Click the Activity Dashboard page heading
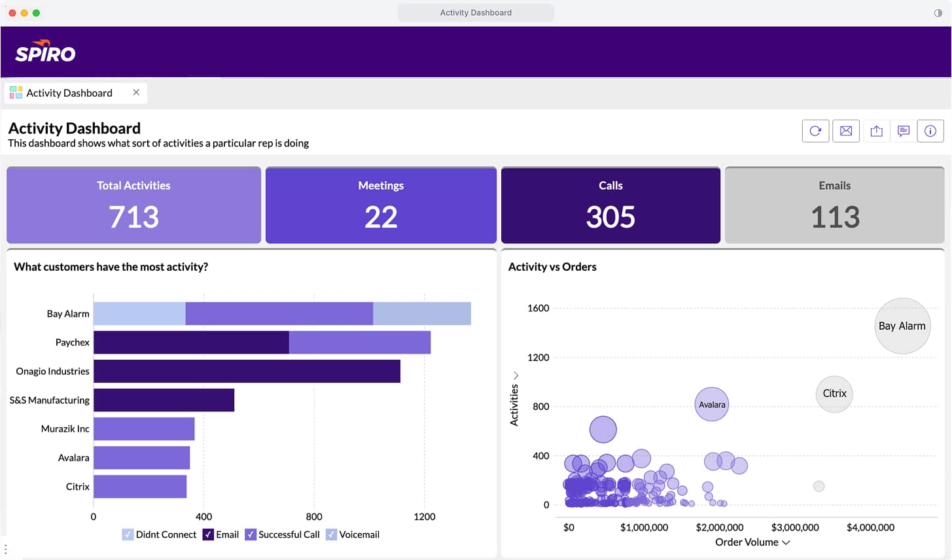The width and height of the screenshot is (952, 560). point(75,128)
